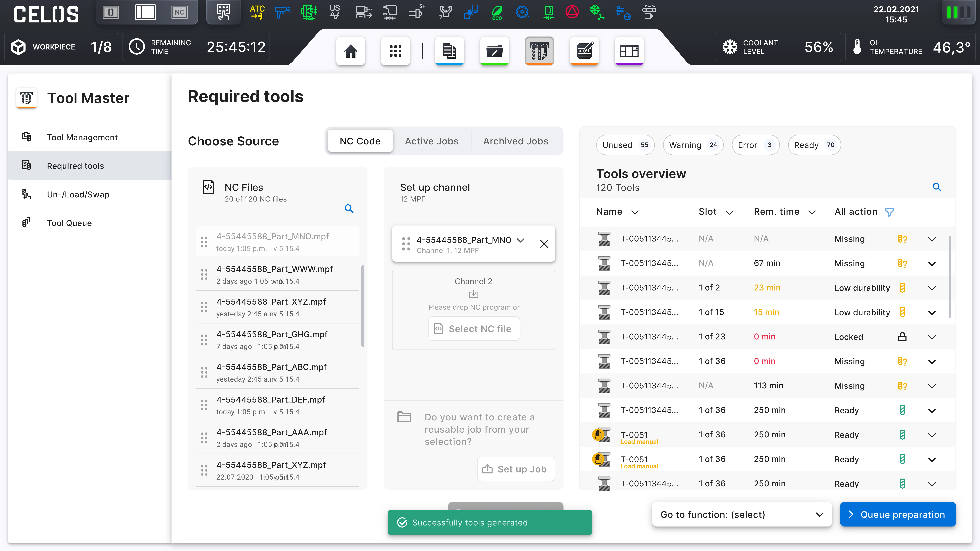Toggle the Error 3 filter chip
Screen dimensions: 980x551
click(756, 145)
